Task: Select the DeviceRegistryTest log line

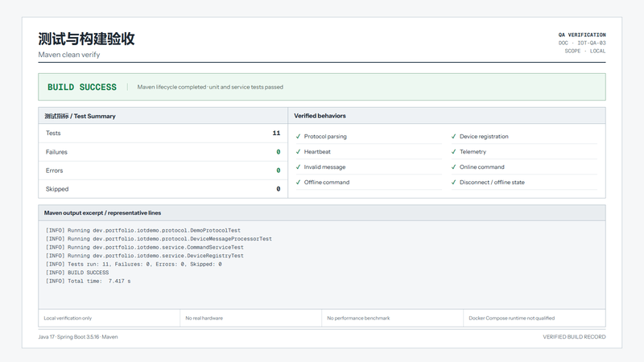Action: click(145, 256)
